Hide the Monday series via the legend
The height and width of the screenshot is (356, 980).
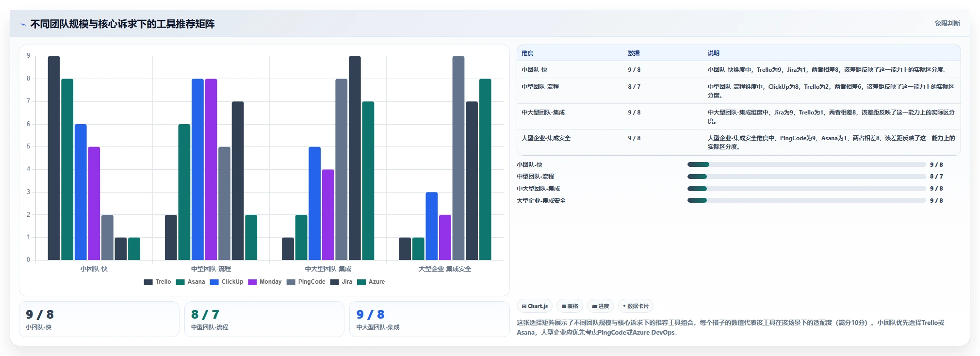coord(265,282)
